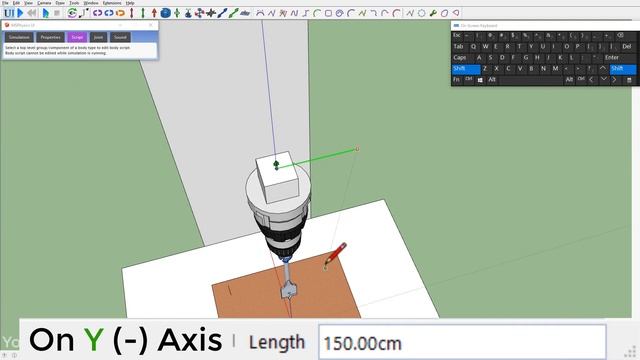Select the red up-arrow joint icon
This screenshot has width=640, height=360.
(x=154, y=13)
